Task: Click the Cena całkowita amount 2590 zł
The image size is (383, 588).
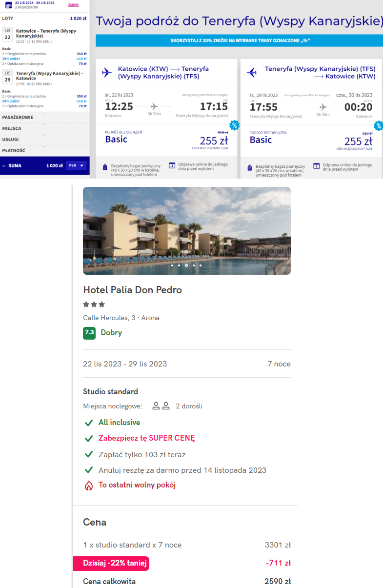Action: [278, 582]
